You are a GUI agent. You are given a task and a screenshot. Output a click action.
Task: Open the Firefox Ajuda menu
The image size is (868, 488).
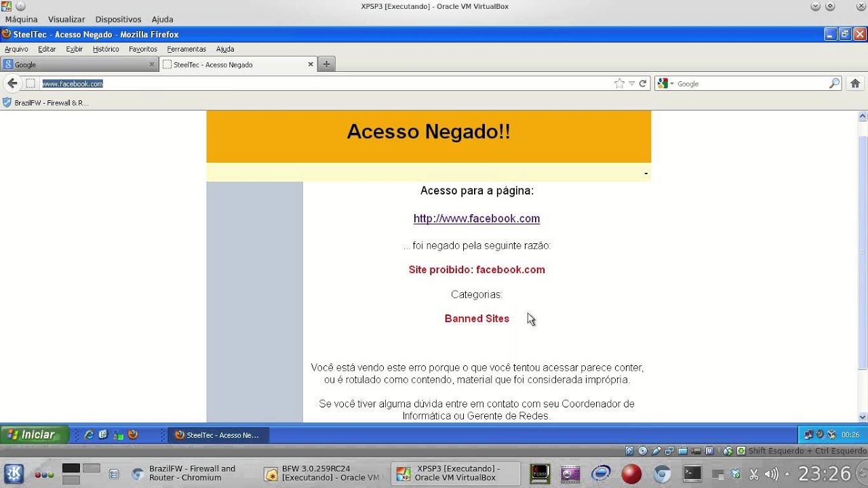(225, 49)
